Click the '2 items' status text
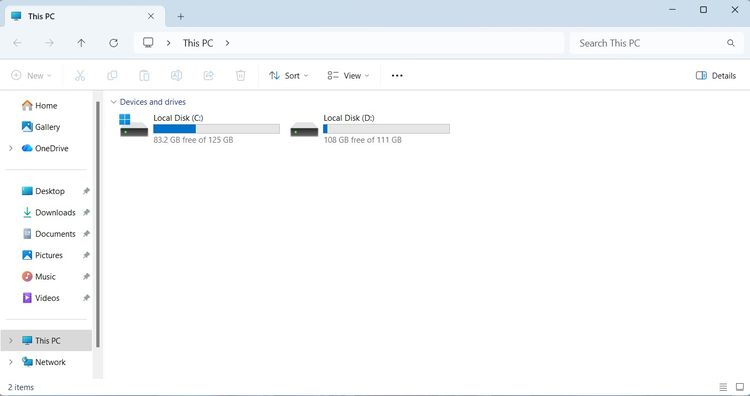Viewport: 750px width, 396px height. point(21,387)
